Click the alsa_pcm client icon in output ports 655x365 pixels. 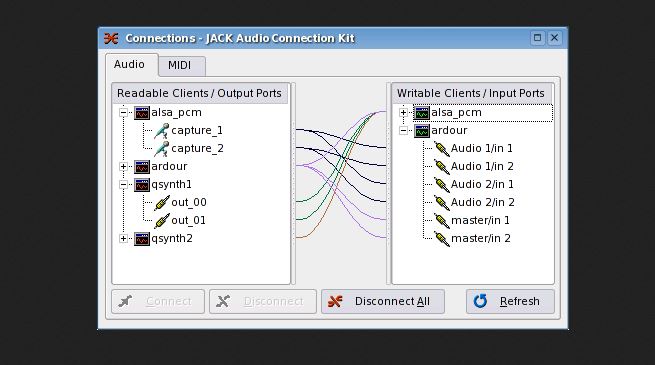[x=142, y=113]
